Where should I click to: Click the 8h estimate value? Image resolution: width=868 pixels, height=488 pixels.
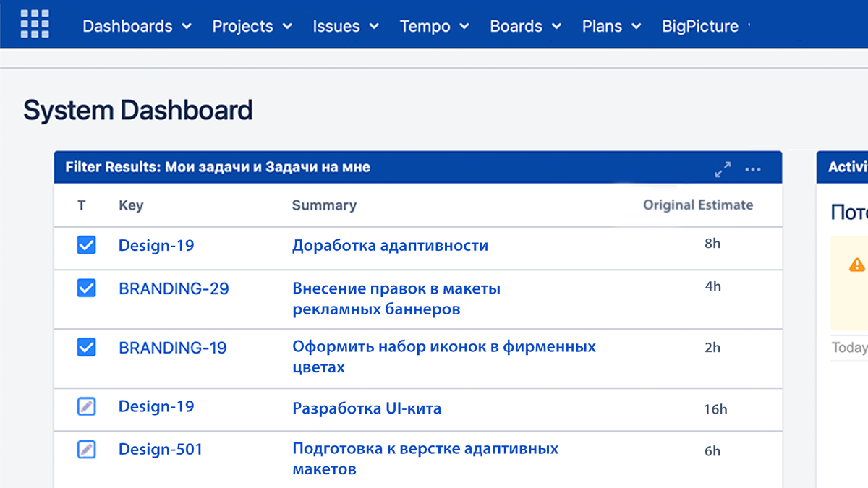click(712, 244)
